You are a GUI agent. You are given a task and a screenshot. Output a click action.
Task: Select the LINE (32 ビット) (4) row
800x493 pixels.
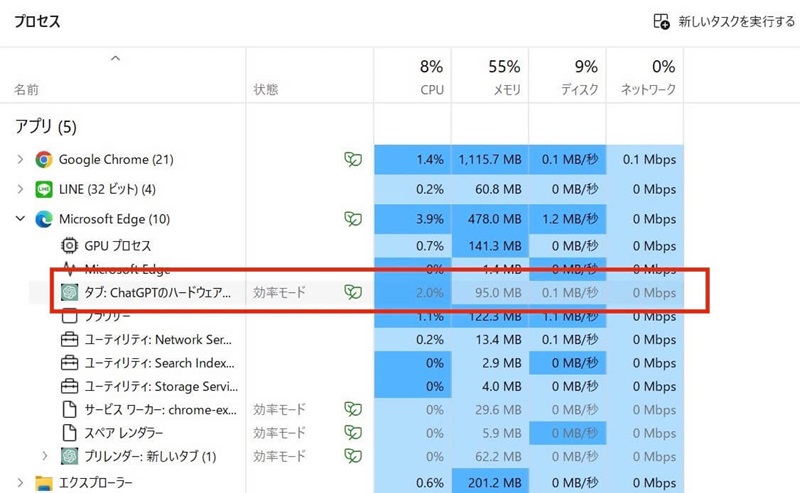point(342,189)
